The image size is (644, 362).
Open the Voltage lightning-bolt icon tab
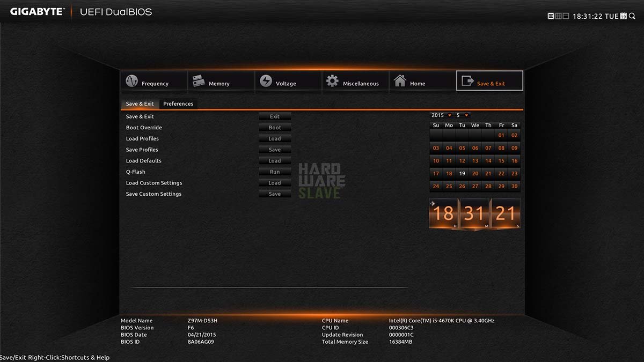click(x=288, y=81)
